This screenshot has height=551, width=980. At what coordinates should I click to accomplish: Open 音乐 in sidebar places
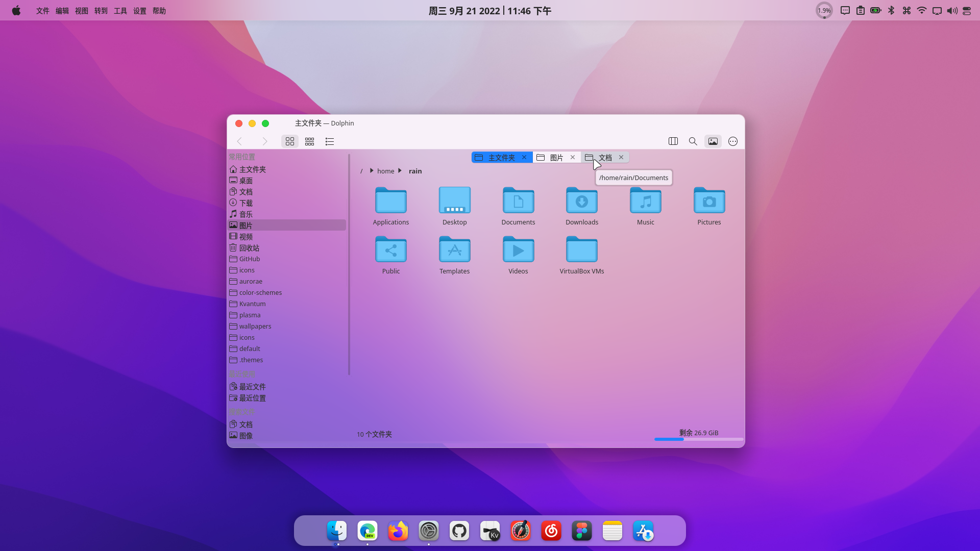(287, 214)
